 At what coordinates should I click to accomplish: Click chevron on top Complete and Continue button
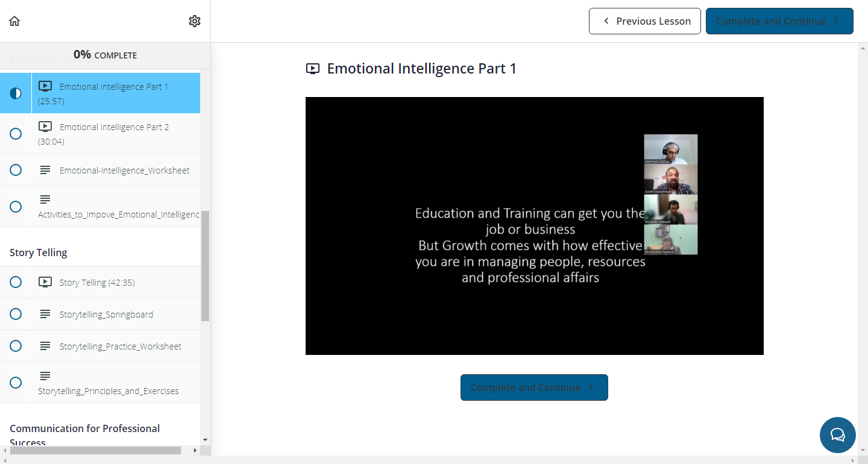(836, 21)
